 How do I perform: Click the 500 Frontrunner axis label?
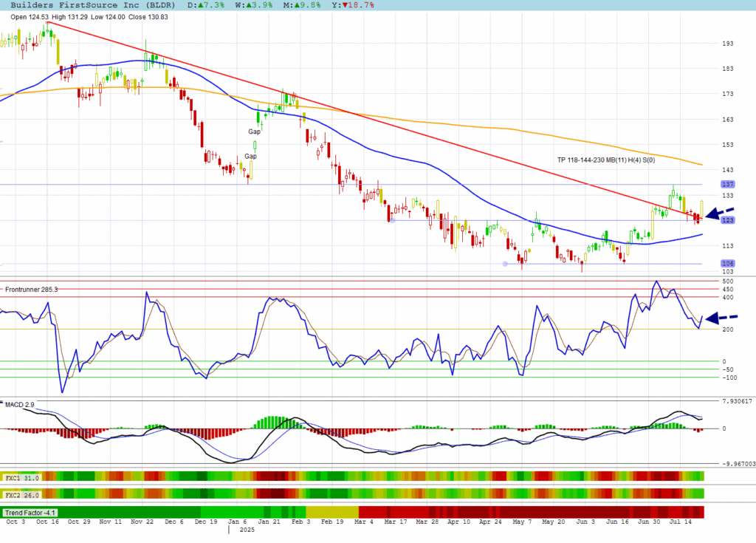pos(727,281)
